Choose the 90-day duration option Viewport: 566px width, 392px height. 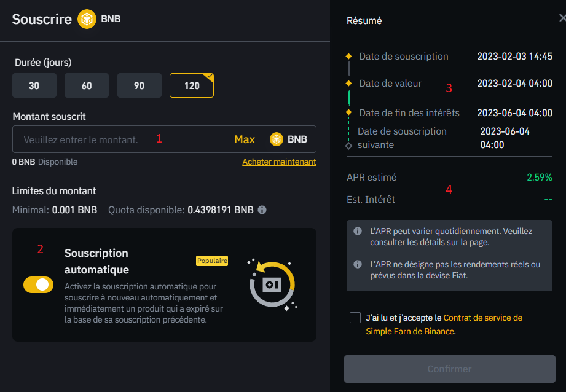pyautogui.click(x=140, y=85)
